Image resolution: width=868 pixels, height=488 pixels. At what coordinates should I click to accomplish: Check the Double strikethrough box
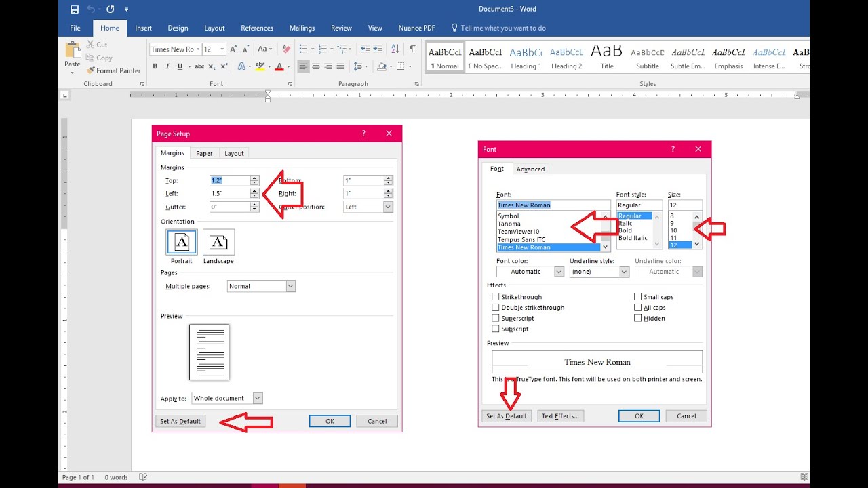[x=496, y=308]
